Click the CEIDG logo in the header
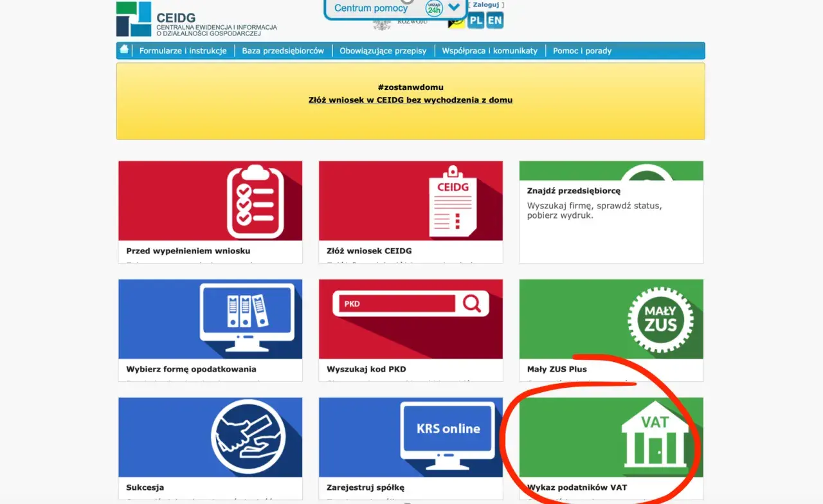The image size is (823, 504). 197,19
